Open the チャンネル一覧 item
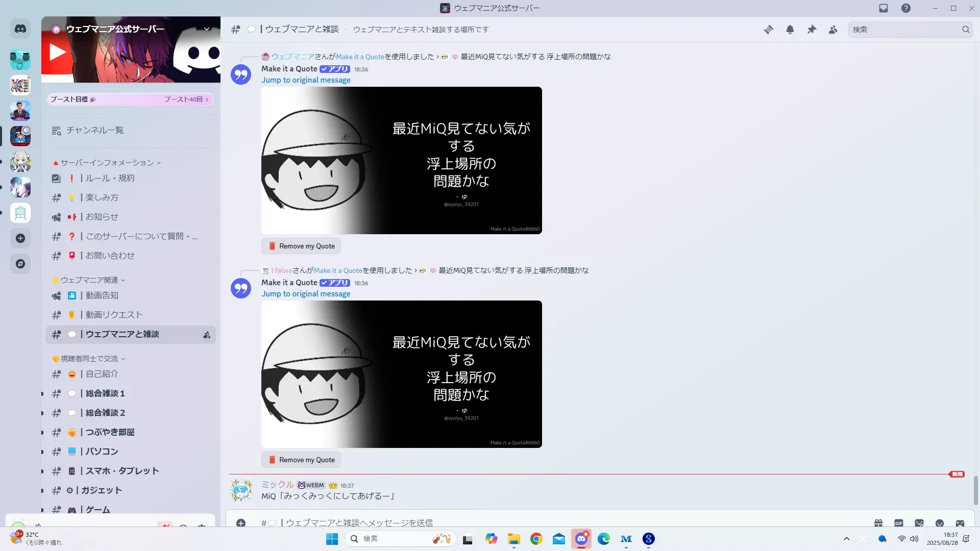The height and width of the screenshot is (551, 980). [x=95, y=131]
